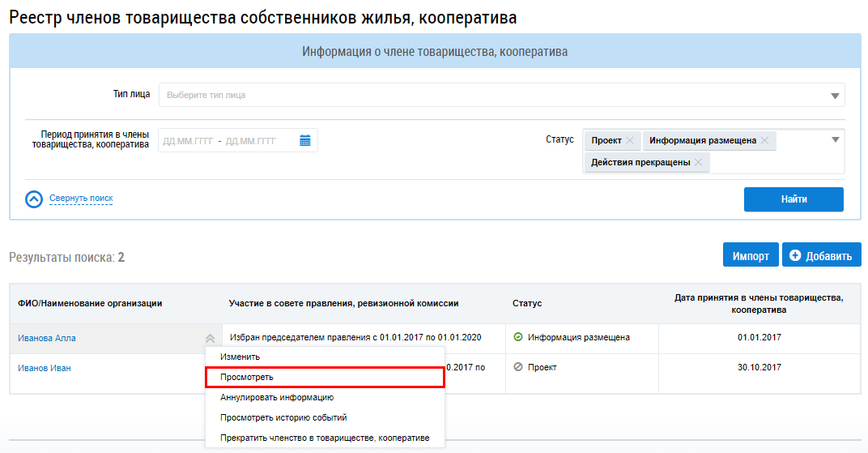Open the 'Тип лица' dropdown
868x453 pixels.
point(501,96)
